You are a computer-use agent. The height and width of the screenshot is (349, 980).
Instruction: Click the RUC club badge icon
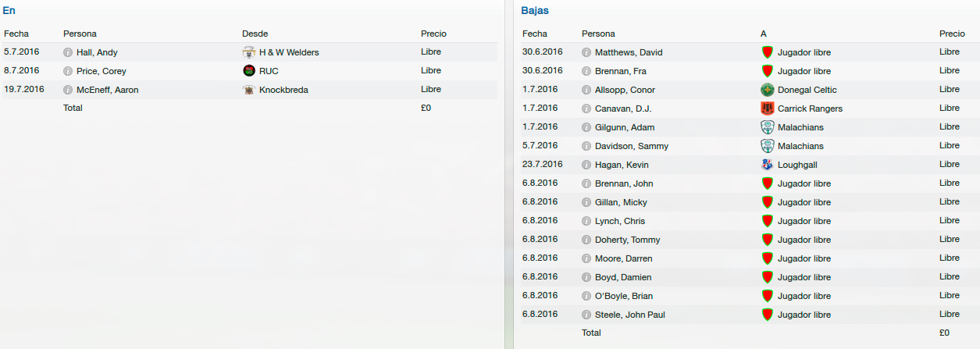(249, 71)
